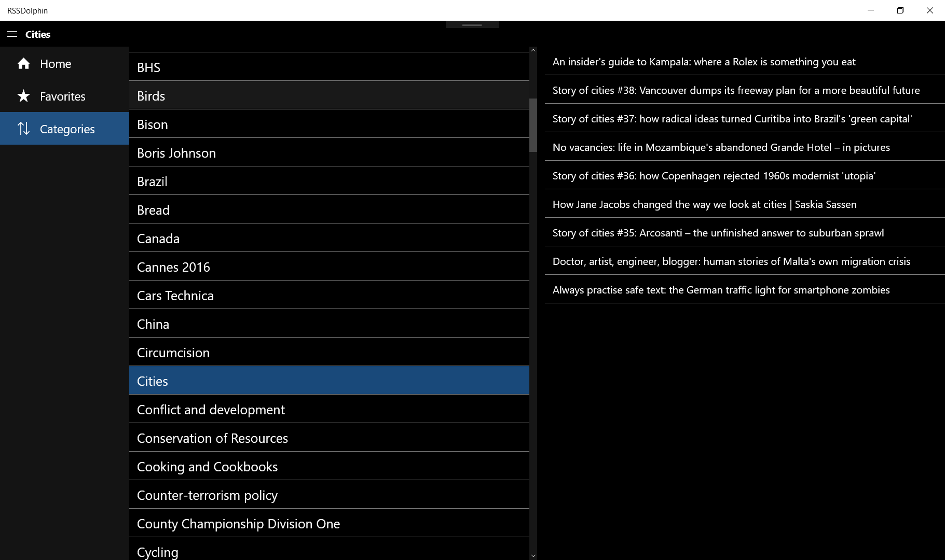Select Cooking and Cookbooks category
945x560 pixels.
(x=329, y=466)
